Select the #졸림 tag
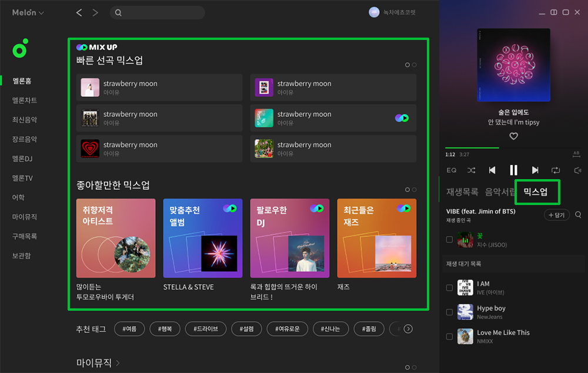This screenshot has height=373, width=588. 369,329
